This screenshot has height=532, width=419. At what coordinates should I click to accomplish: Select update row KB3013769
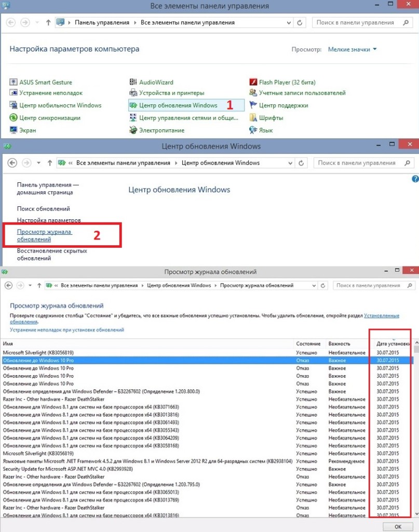click(208, 500)
